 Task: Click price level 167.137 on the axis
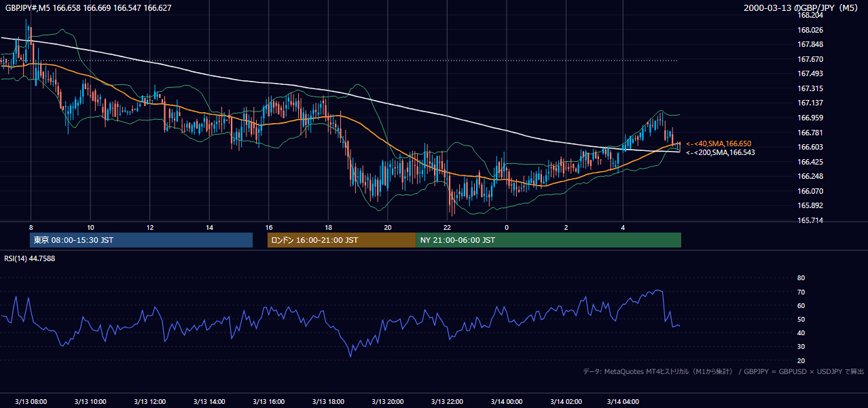pyautogui.click(x=810, y=103)
